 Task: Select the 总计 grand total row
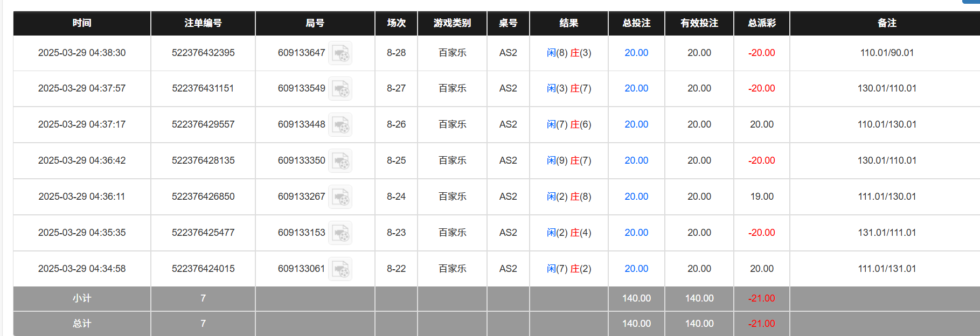(x=81, y=324)
